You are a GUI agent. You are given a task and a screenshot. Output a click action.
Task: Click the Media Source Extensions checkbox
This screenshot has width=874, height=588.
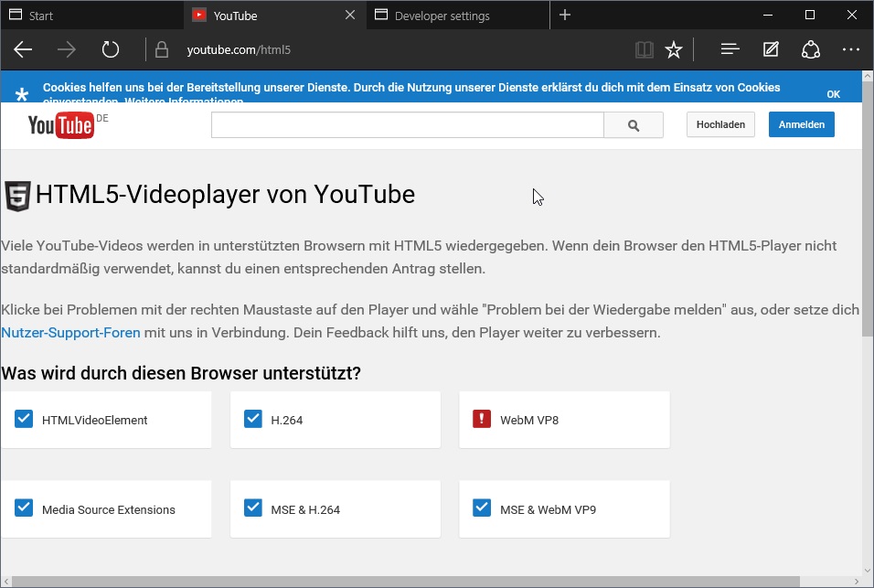click(x=24, y=508)
